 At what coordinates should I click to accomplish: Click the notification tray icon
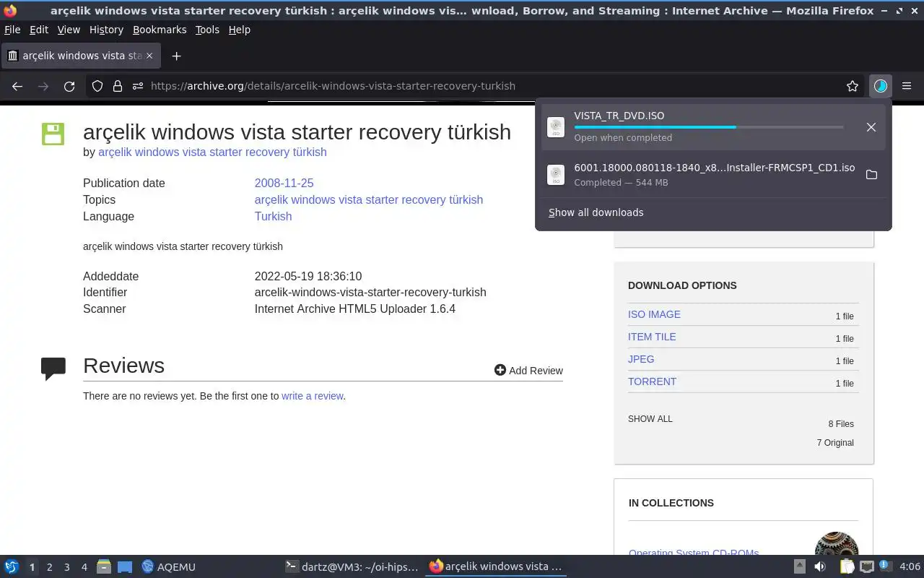tap(886, 566)
